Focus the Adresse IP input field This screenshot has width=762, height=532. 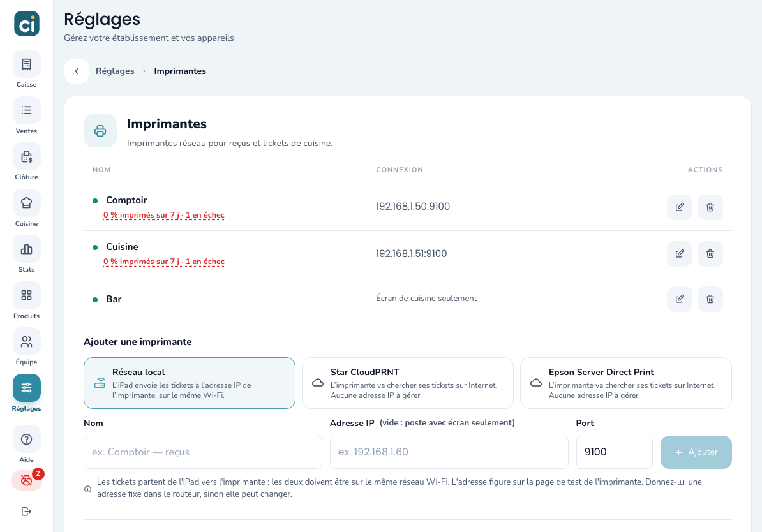pos(449,452)
